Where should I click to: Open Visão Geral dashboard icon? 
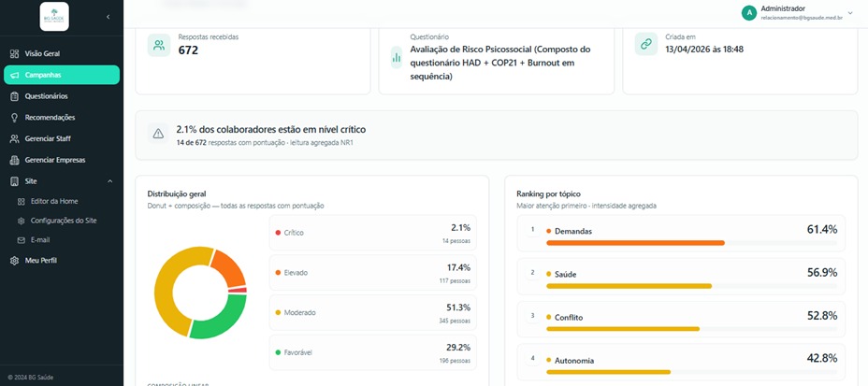tap(14, 53)
